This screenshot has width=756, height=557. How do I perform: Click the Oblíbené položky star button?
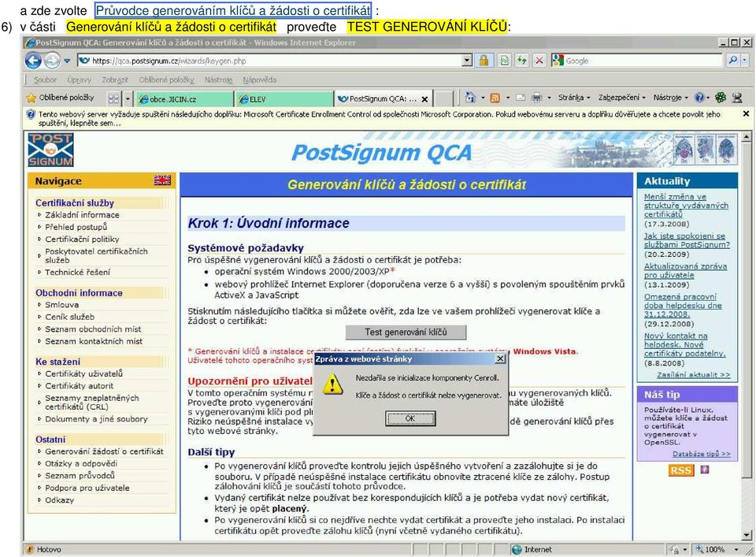coord(61,98)
